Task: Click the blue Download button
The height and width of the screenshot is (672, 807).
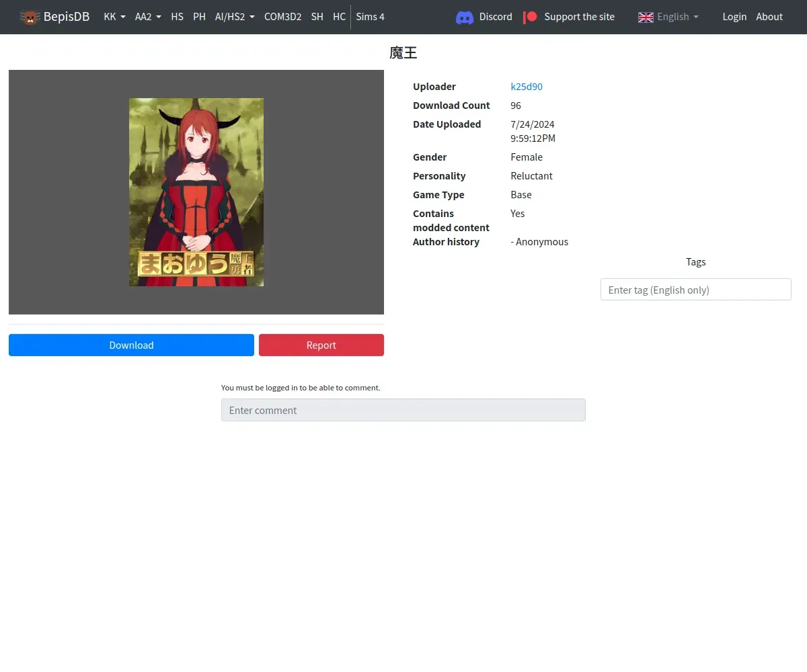Action: tap(131, 345)
